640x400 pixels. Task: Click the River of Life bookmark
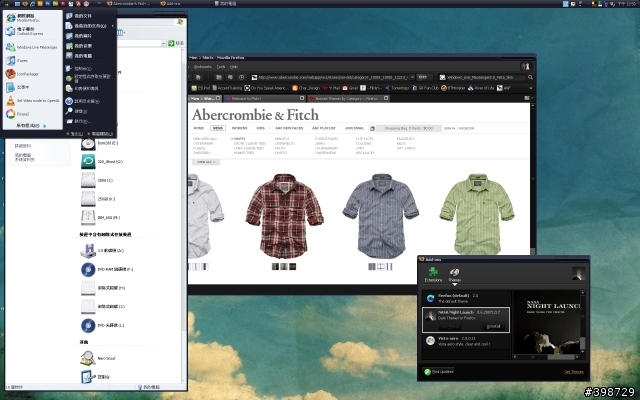481,88
